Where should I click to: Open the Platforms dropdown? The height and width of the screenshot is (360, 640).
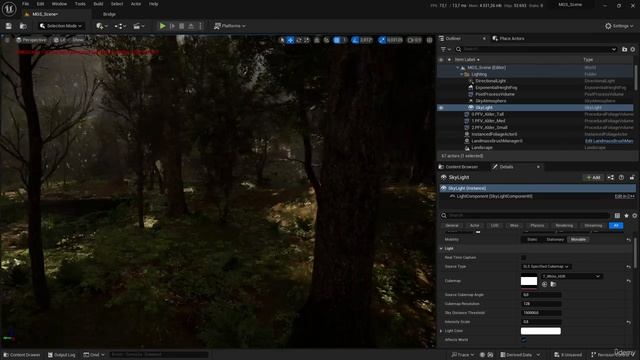(x=230, y=26)
